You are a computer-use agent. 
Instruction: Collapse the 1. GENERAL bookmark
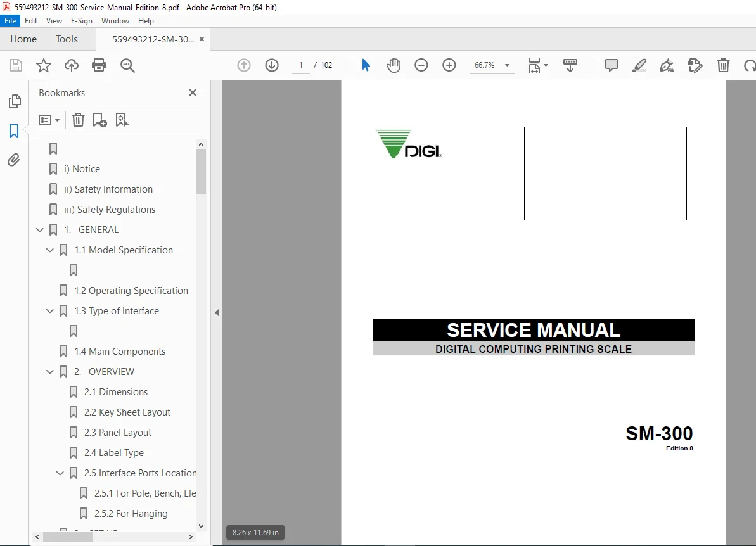tap(39, 230)
